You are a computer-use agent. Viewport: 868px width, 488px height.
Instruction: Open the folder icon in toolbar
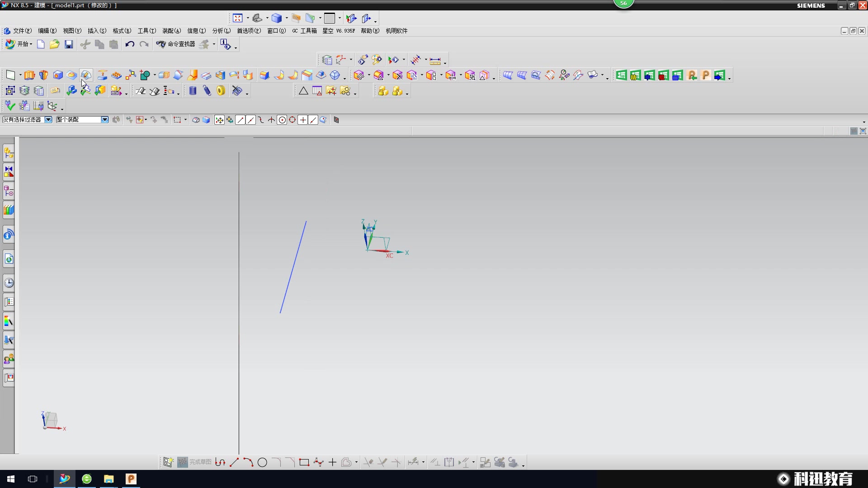[55, 44]
